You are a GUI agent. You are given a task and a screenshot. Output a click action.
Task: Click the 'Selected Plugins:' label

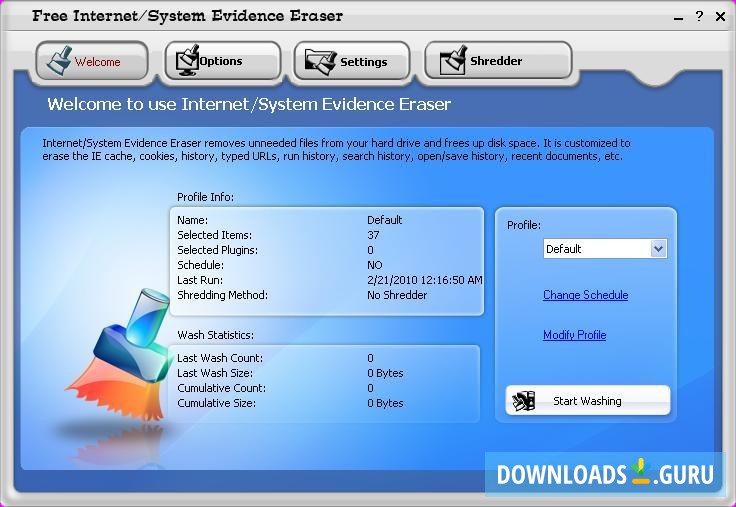coord(217,250)
